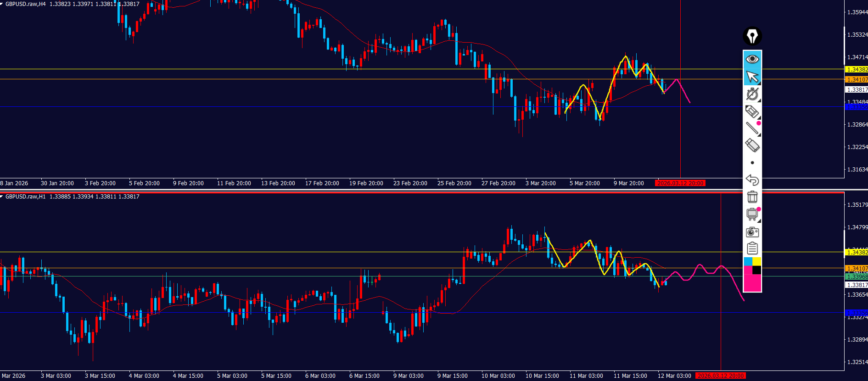Select the yellow color swatch

pos(756,261)
